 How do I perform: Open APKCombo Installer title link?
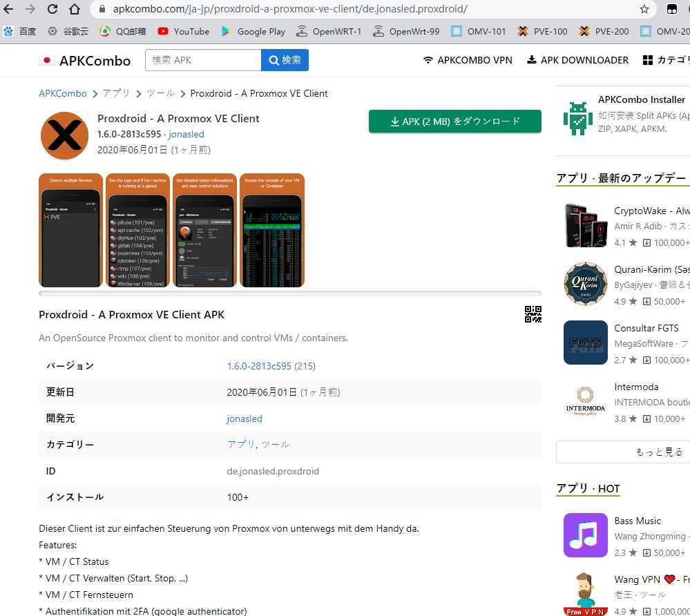coord(641,100)
